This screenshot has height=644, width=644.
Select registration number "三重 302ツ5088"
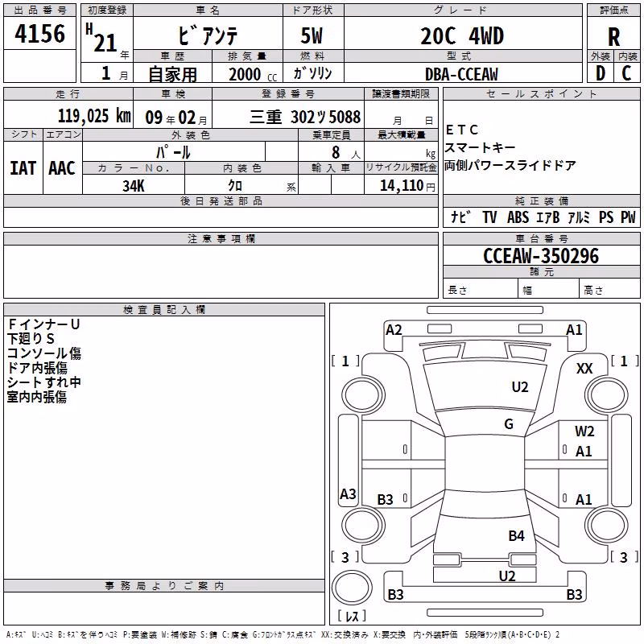click(x=305, y=117)
